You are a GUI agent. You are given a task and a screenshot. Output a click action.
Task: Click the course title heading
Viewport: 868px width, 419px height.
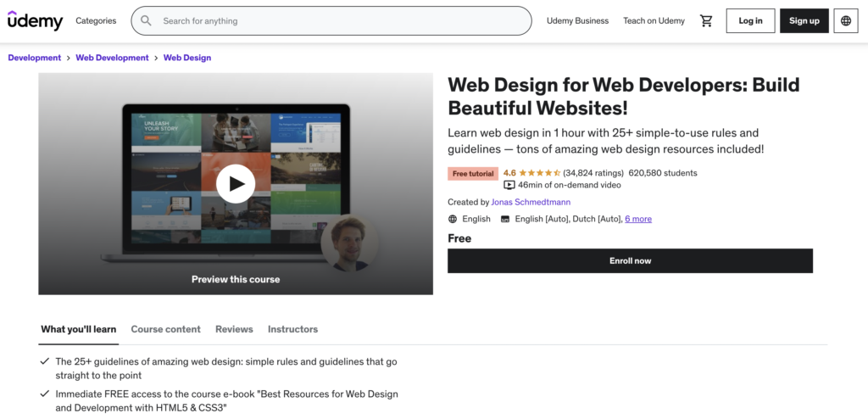pos(624,96)
